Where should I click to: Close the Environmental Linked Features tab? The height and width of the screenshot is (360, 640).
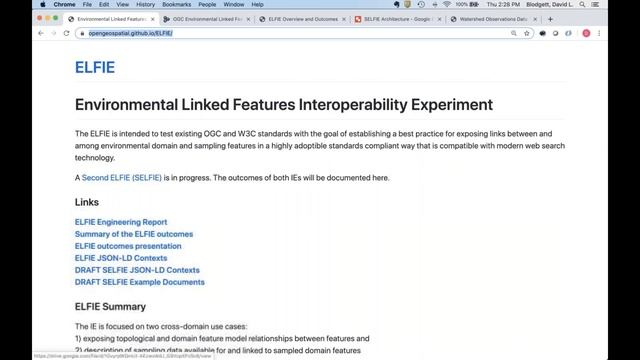[x=153, y=19]
